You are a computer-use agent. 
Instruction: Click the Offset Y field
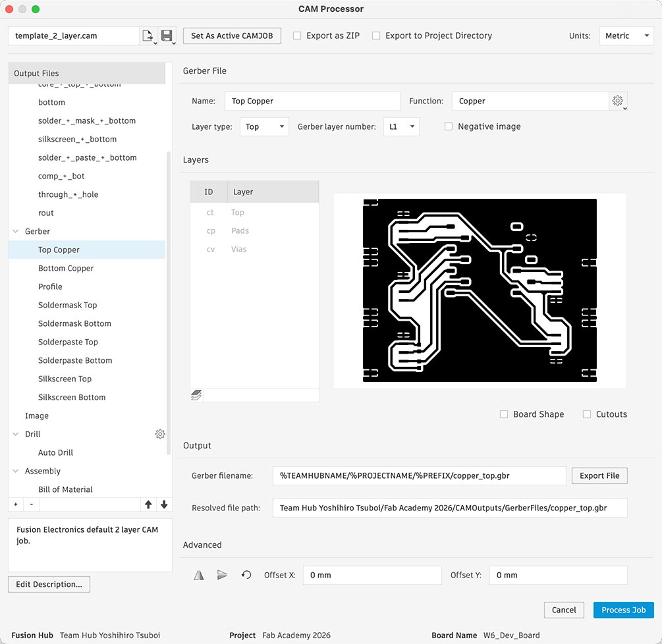point(559,575)
